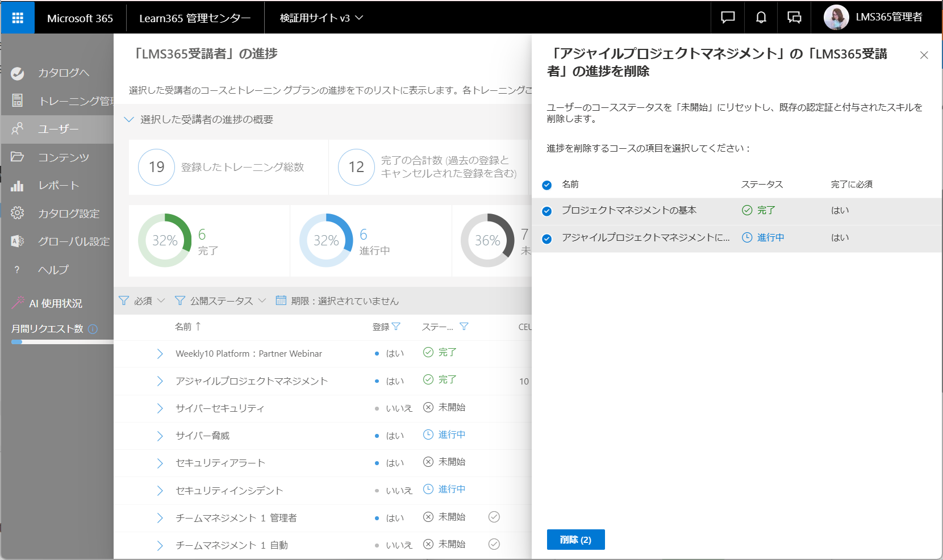The width and height of the screenshot is (943, 560).
Task: Click the トレーニング管理 sidebar icon
Action: tap(18, 101)
